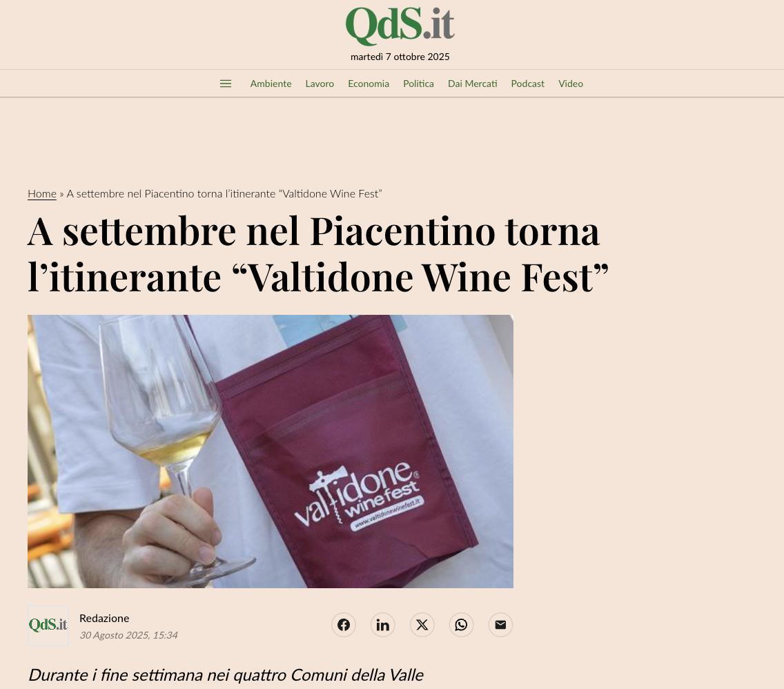Open the Ambiente section
This screenshot has width=784, height=689.
(x=271, y=84)
